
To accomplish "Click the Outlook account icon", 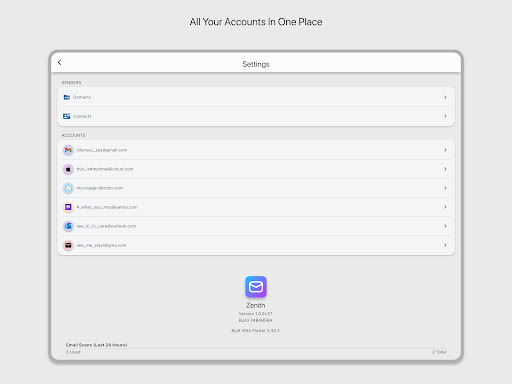I will (68, 226).
